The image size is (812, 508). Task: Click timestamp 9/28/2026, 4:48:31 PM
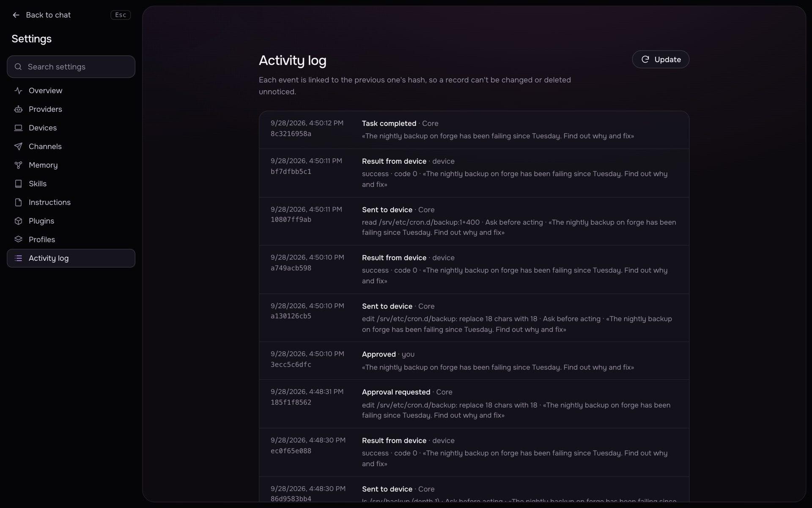pos(307,392)
